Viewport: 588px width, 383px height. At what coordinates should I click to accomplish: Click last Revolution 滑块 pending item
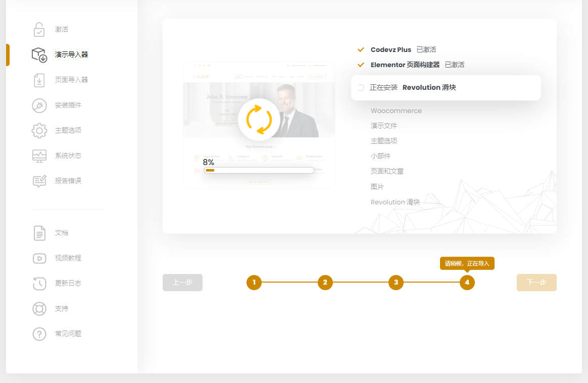pyautogui.click(x=395, y=202)
